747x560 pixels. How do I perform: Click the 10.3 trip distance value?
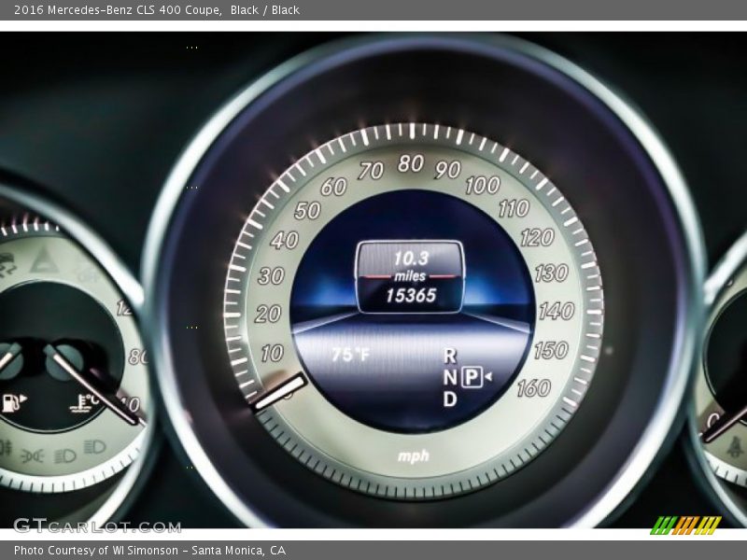[x=410, y=259]
